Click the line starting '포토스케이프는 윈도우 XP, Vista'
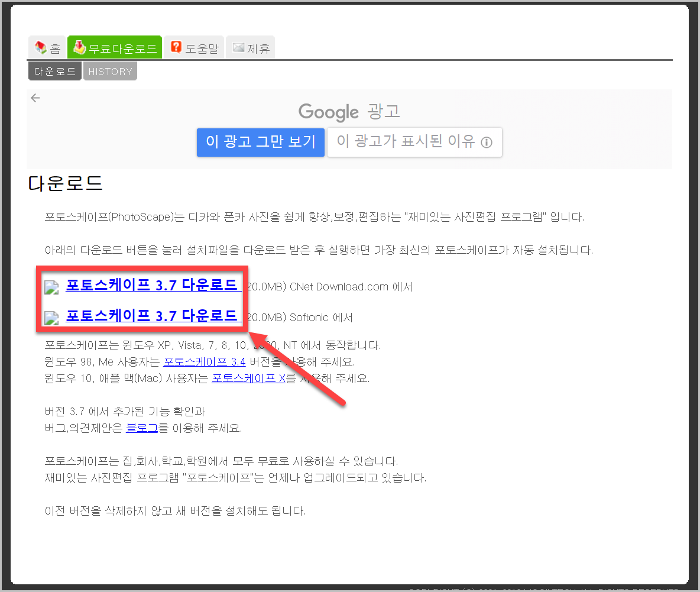Viewport: 700px width, 592px height. coord(212,345)
